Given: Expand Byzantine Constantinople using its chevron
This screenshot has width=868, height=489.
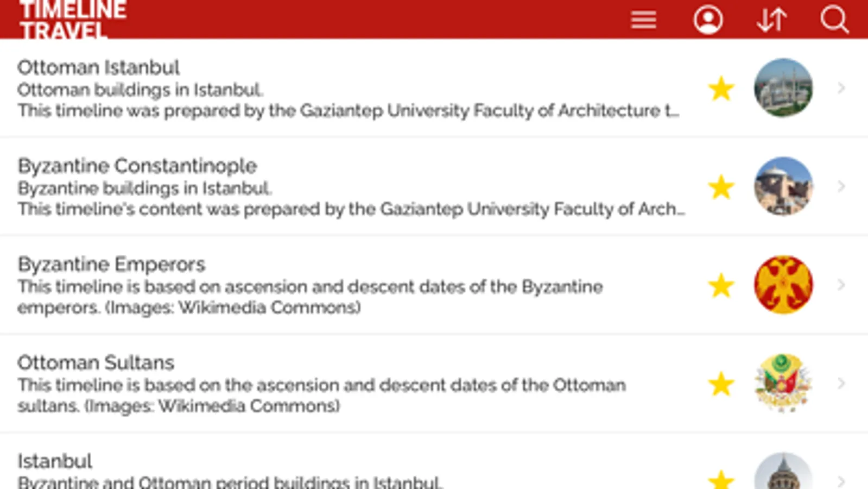Looking at the screenshot, I should [x=841, y=186].
